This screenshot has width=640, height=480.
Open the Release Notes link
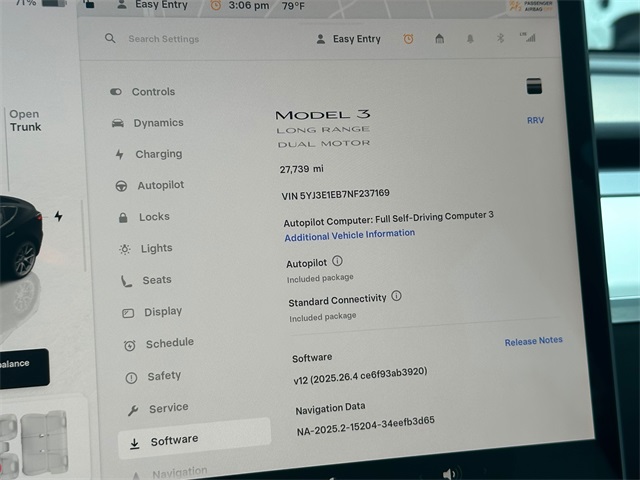(533, 341)
